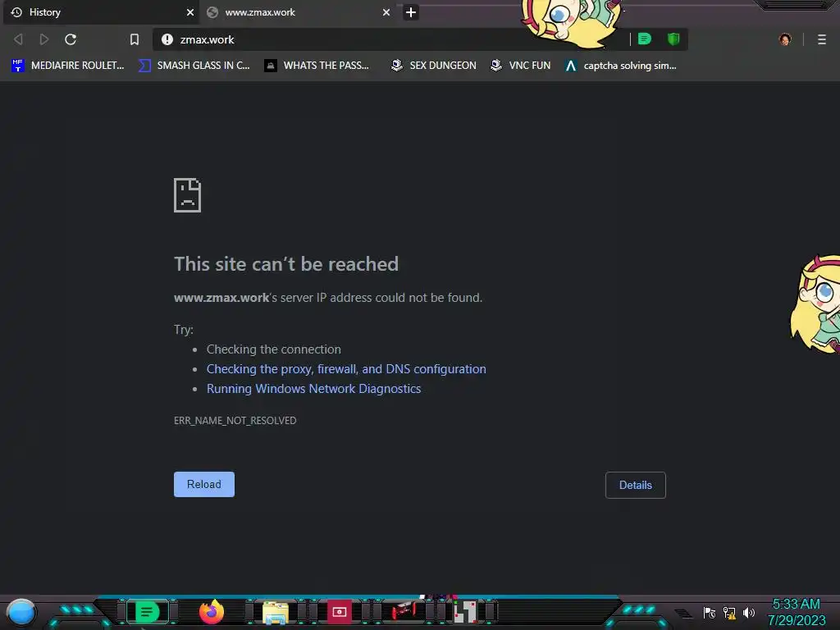The width and height of the screenshot is (840, 630).
Task: Select the www.zmax.work tab
Action: [x=299, y=12]
